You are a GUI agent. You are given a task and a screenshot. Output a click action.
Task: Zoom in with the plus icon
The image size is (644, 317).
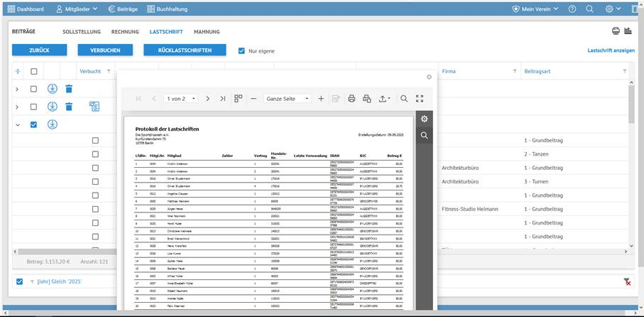point(321,99)
